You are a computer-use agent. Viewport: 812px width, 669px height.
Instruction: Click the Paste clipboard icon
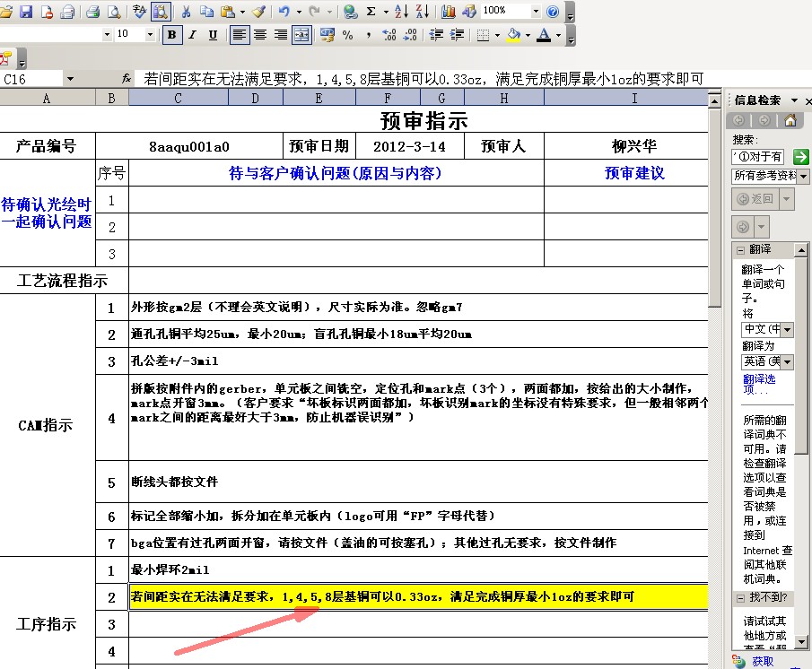coord(228,12)
